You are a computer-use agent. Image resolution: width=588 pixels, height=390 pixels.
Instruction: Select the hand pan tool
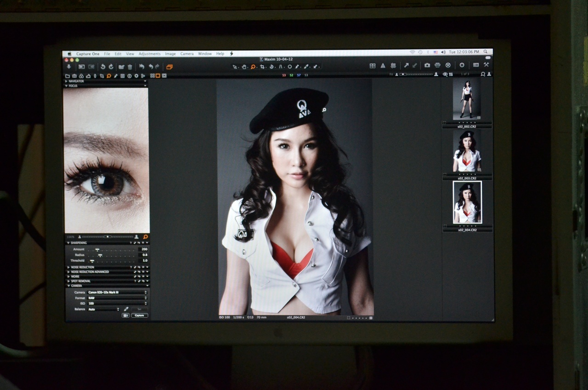tap(244, 67)
